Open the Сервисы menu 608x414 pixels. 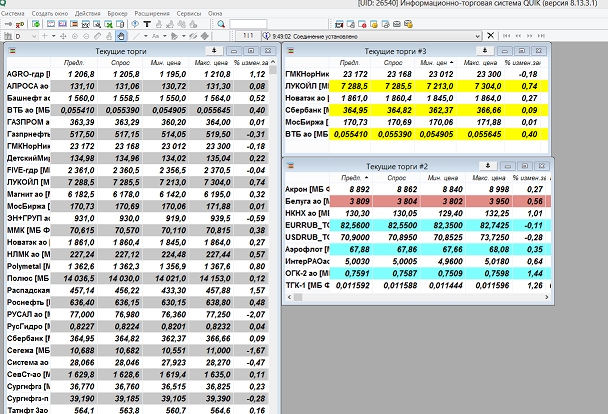coord(189,13)
